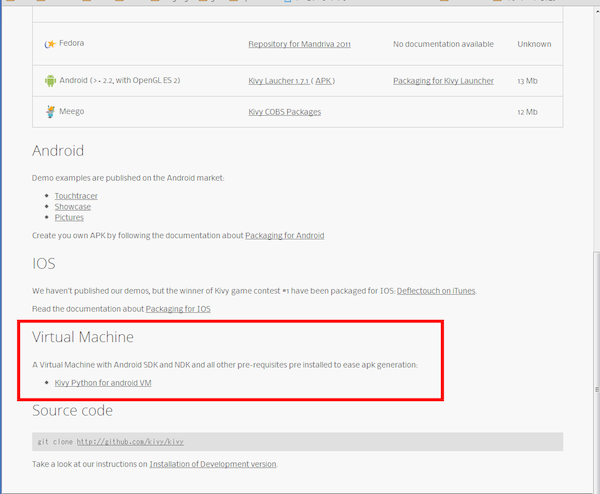Select the Source code heading
600x494 pixels.
[72, 410]
